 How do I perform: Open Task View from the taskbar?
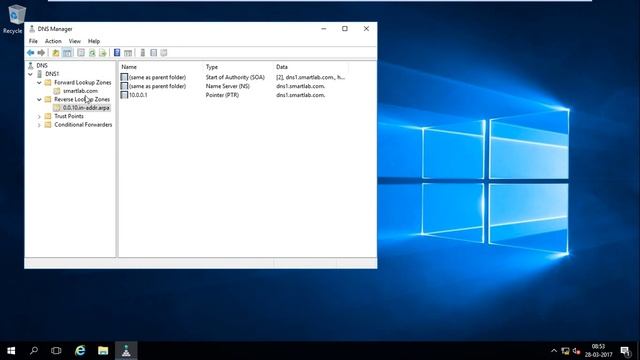(56, 351)
